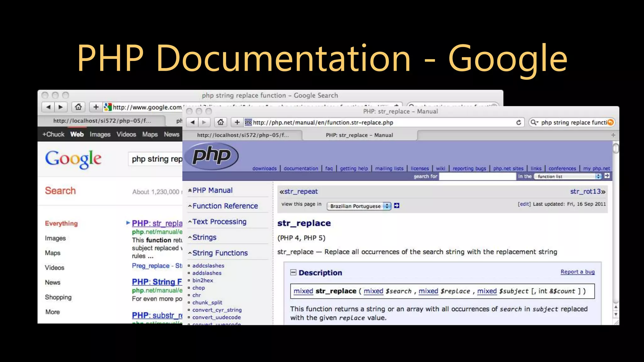Open the function list dropdown

[x=568, y=176]
